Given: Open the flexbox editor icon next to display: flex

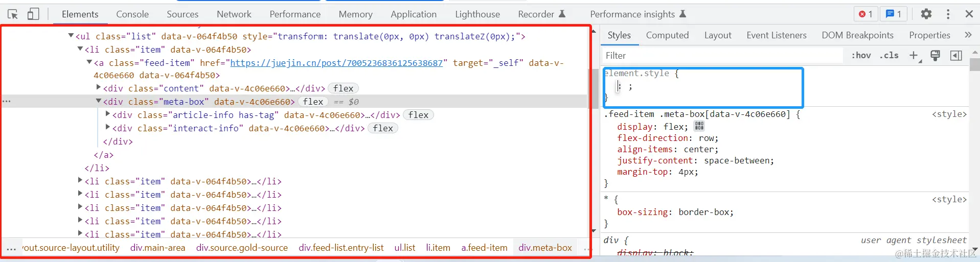Looking at the screenshot, I should pyautogui.click(x=699, y=126).
